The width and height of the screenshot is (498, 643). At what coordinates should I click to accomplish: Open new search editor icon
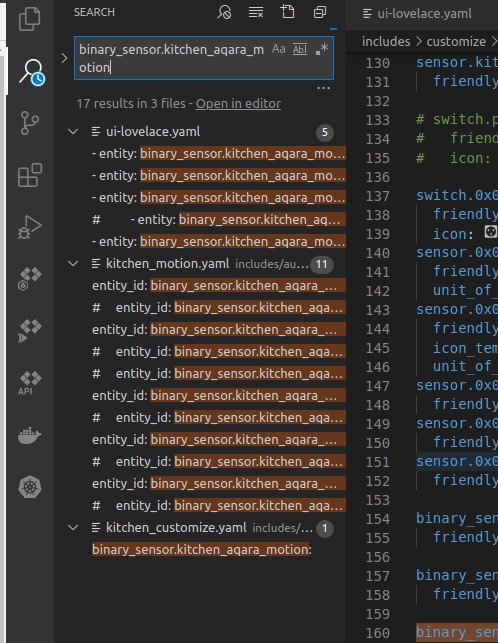pyautogui.click(x=288, y=12)
